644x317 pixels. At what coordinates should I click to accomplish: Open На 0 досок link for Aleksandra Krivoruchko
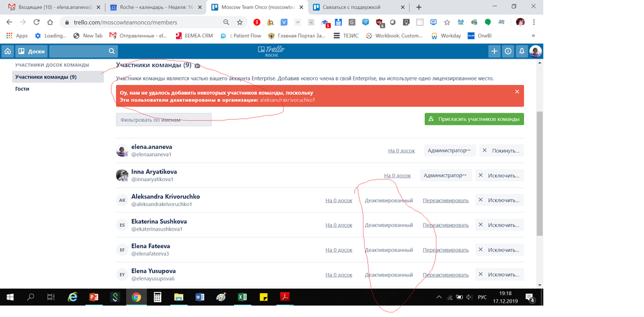click(339, 200)
